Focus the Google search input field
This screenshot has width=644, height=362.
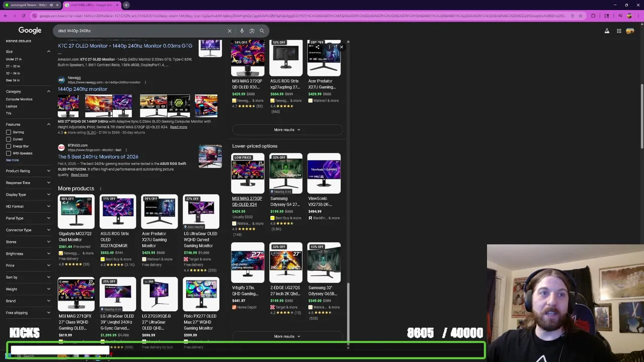[x=141, y=31]
